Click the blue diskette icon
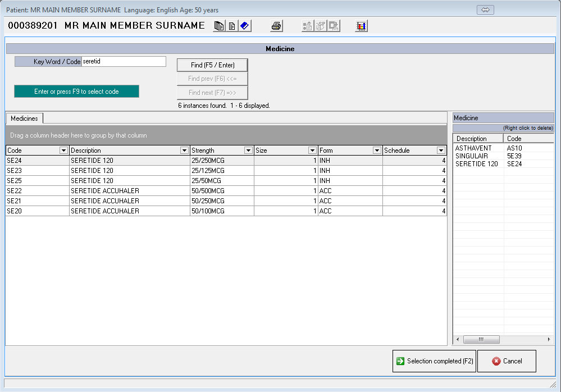Image resolution: width=561 pixels, height=392 pixels. click(x=245, y=26)
